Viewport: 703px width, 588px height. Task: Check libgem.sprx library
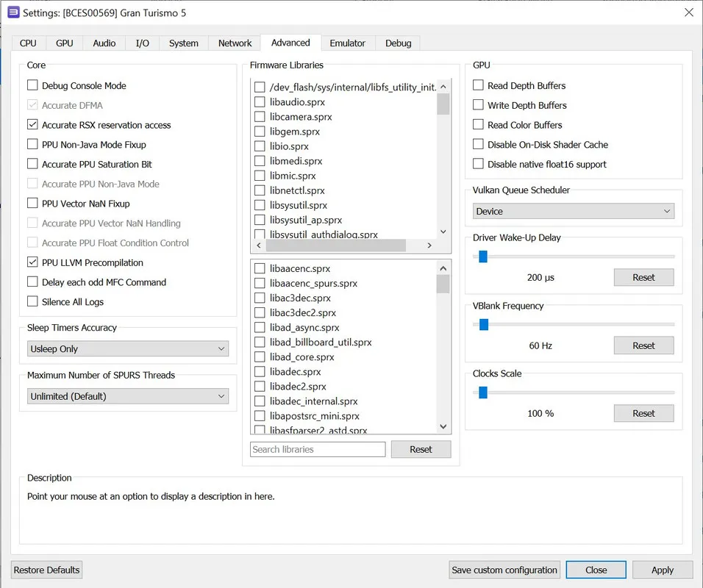pyautogui.click(x=260, y=132)
